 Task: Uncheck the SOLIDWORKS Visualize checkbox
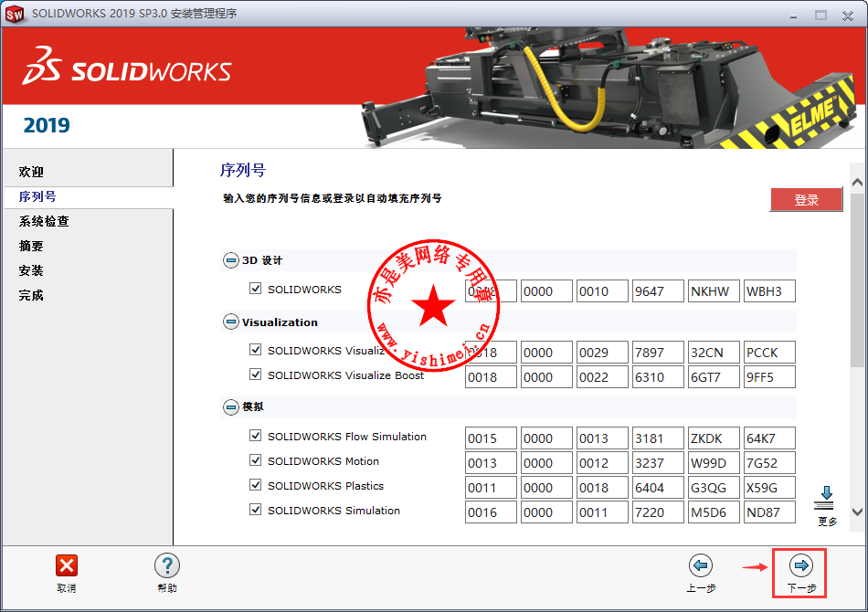[255, 350]
